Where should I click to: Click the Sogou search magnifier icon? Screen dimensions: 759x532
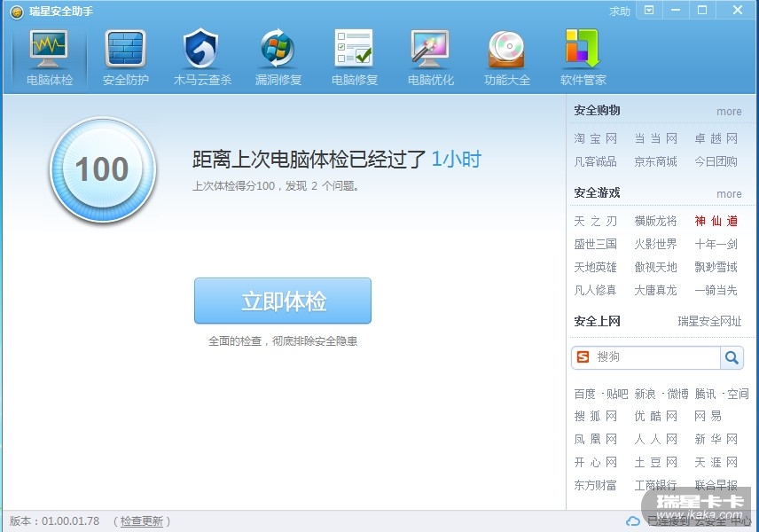[x=732, y=357]
